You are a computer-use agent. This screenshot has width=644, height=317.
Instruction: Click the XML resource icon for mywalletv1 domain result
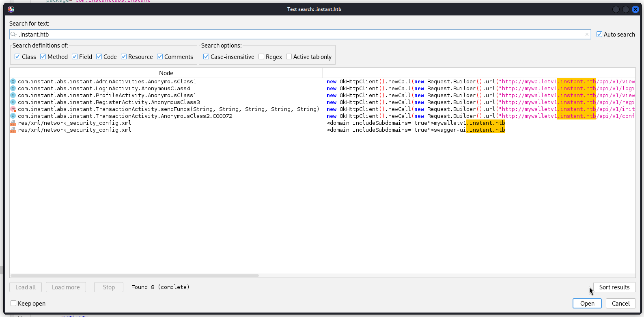tap(13, 123)
